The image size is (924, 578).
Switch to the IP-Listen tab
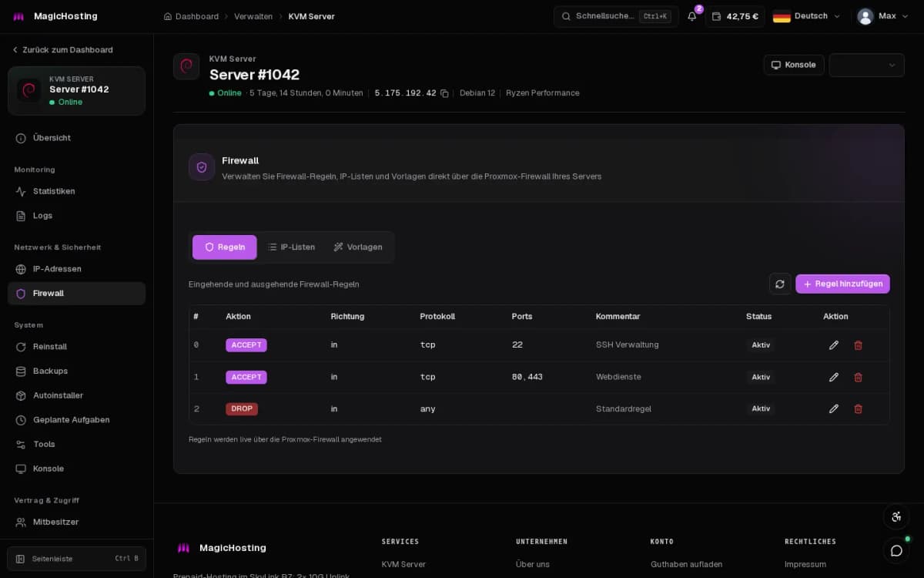click(291, 247)
